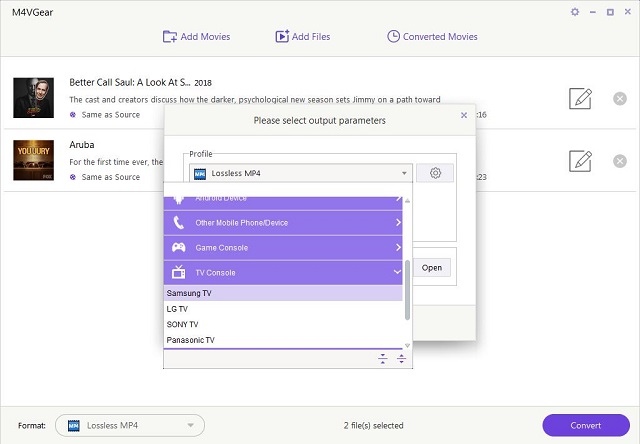
Task: Open the settings gear in title bar
Action: click(x=575, y=12)
